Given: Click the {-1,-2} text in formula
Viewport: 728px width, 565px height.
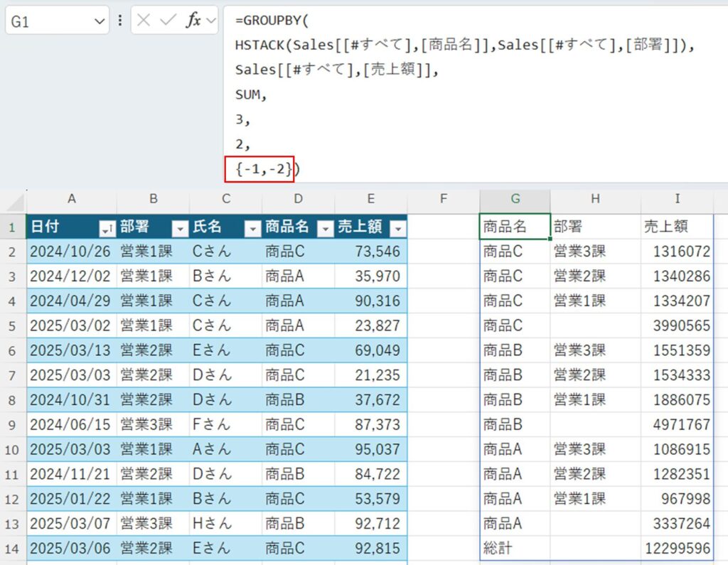Looking at the screenshot, I should [263, 169].
